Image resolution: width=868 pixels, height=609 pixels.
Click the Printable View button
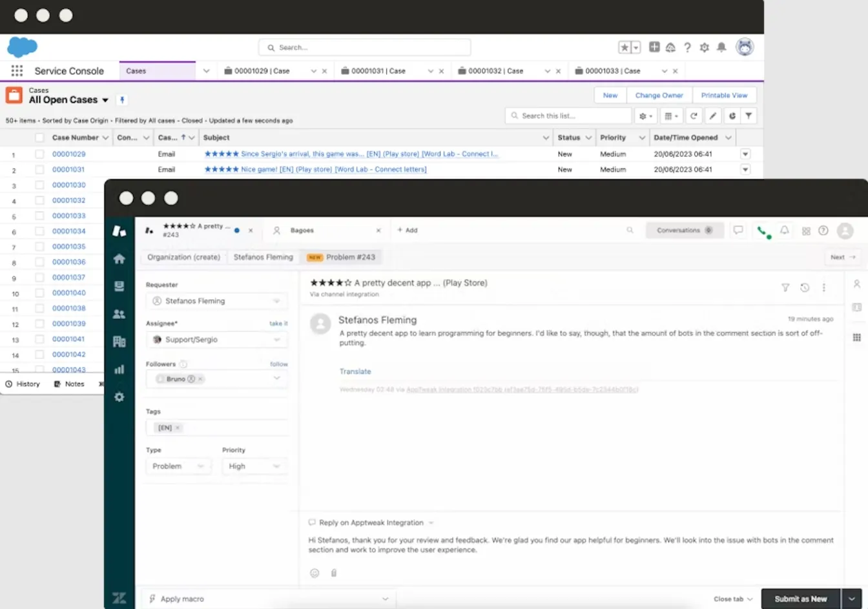[724, 96]
